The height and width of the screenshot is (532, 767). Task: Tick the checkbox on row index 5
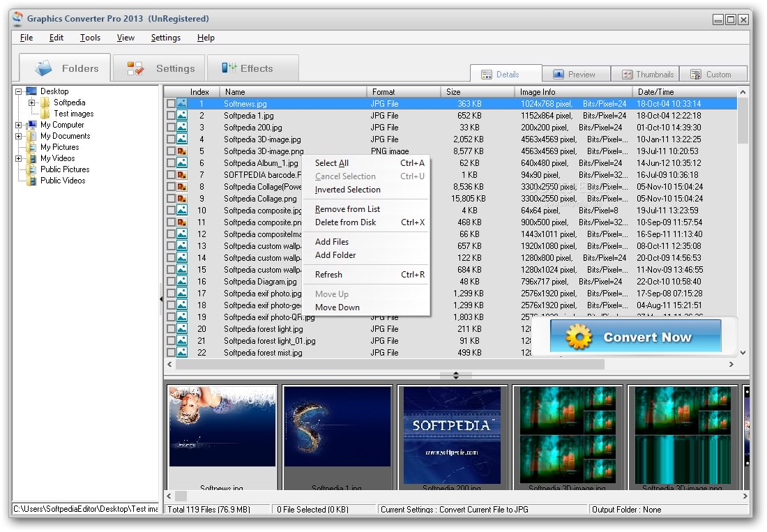171,151
